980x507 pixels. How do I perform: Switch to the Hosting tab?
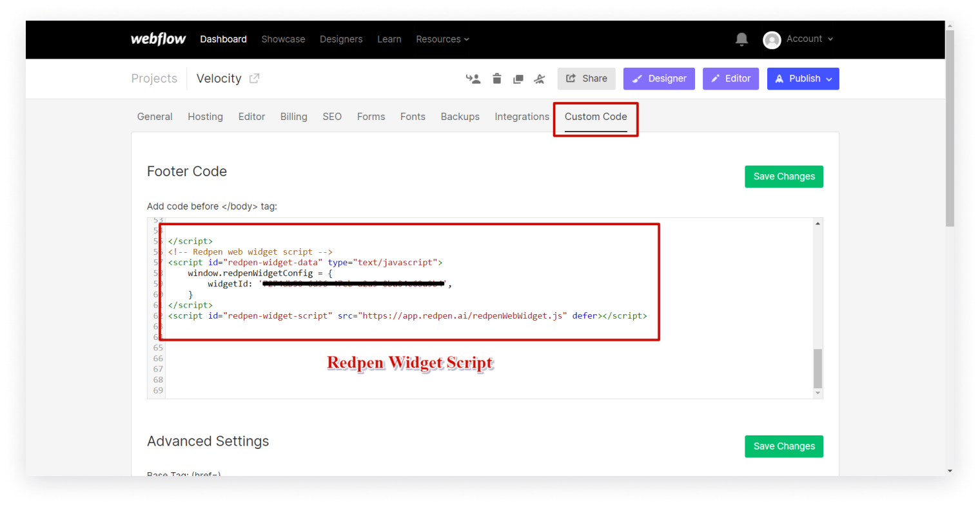(x=205, y=117)
